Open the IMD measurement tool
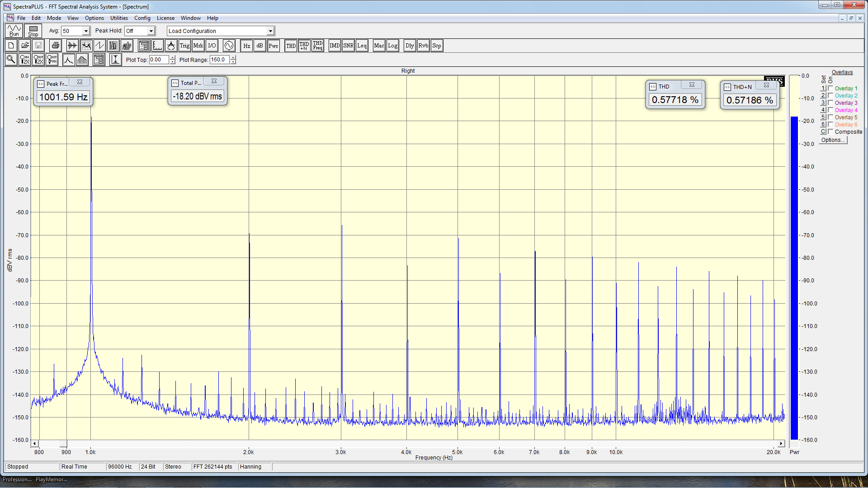This screenshot has width=868, height=488. [x=335, y=46]
